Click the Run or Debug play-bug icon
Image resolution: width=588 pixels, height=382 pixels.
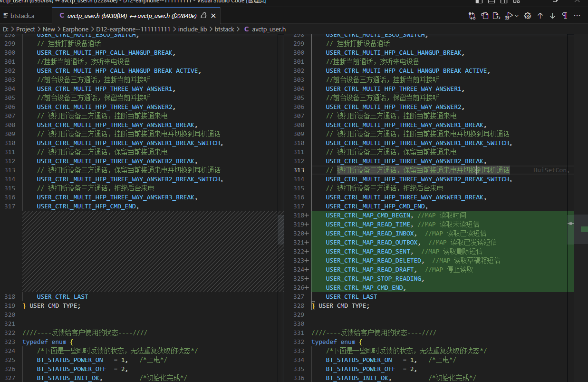(x=509, y=16)
